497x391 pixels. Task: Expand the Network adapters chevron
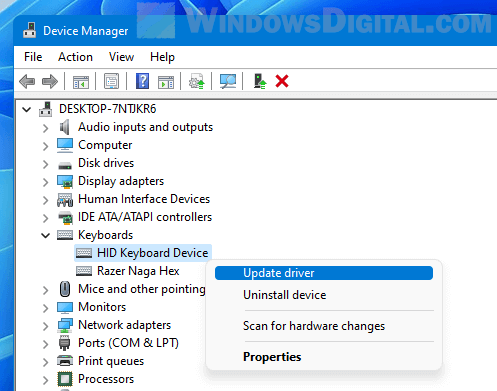tap(46, 326)
